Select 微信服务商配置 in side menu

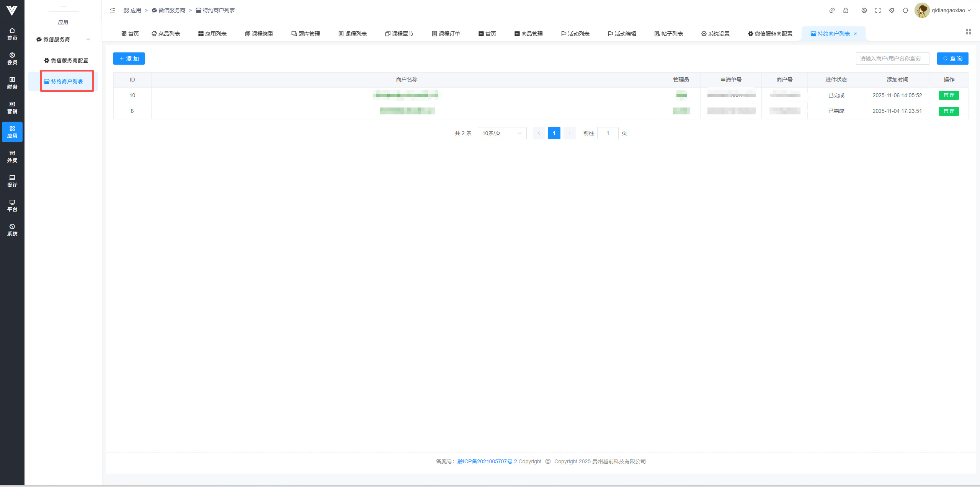tap(66, 60)
